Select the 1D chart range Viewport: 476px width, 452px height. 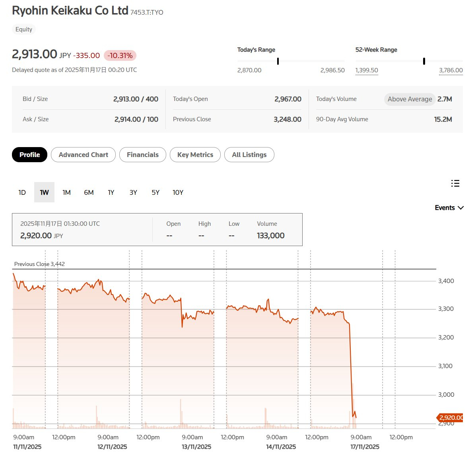tap(22, 192)
